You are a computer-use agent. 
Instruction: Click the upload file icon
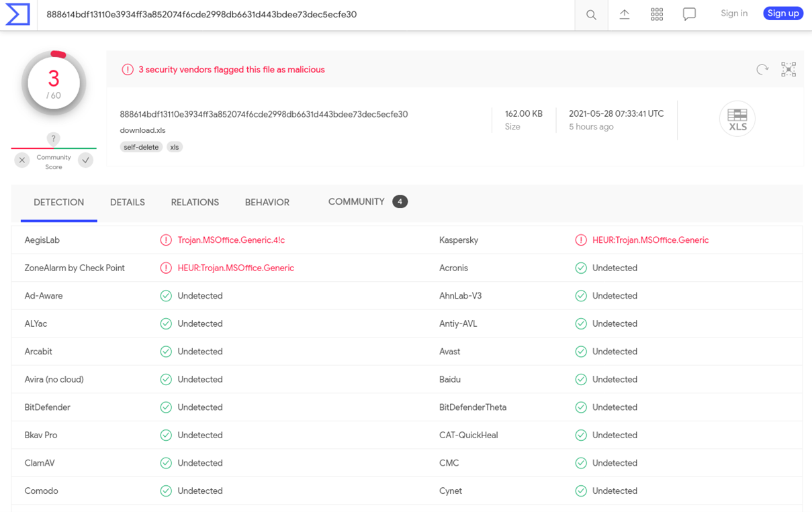(624, 14)
